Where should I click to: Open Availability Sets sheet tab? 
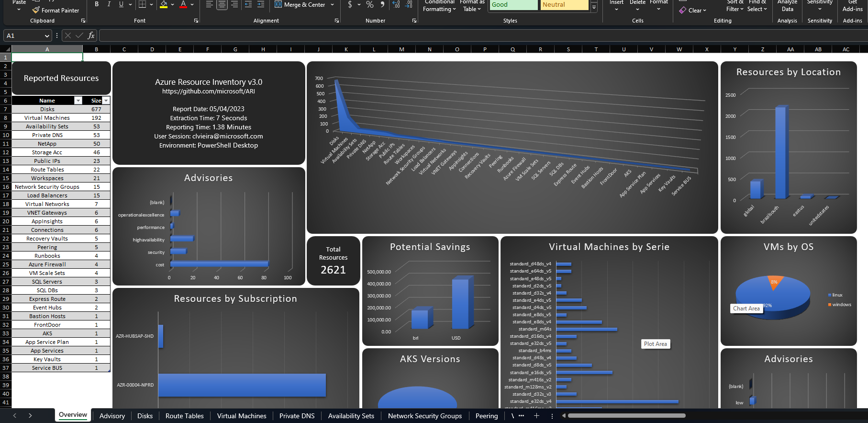coord(351,416)
